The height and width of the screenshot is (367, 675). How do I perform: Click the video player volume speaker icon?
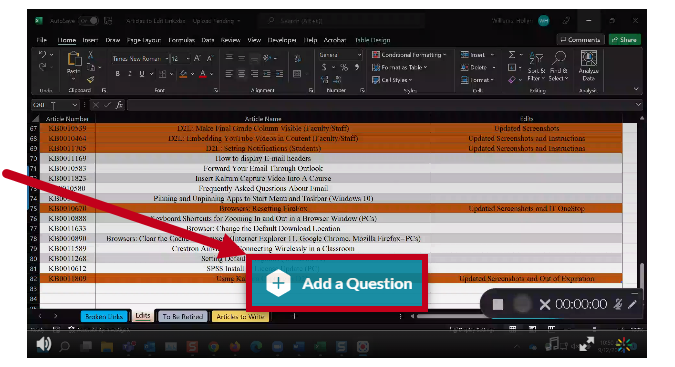pyautogui.click(x=43, y=345)
